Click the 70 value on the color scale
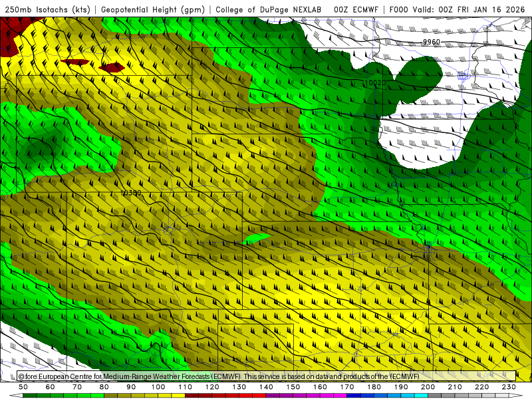532x399 pixels. coord(77,387)
